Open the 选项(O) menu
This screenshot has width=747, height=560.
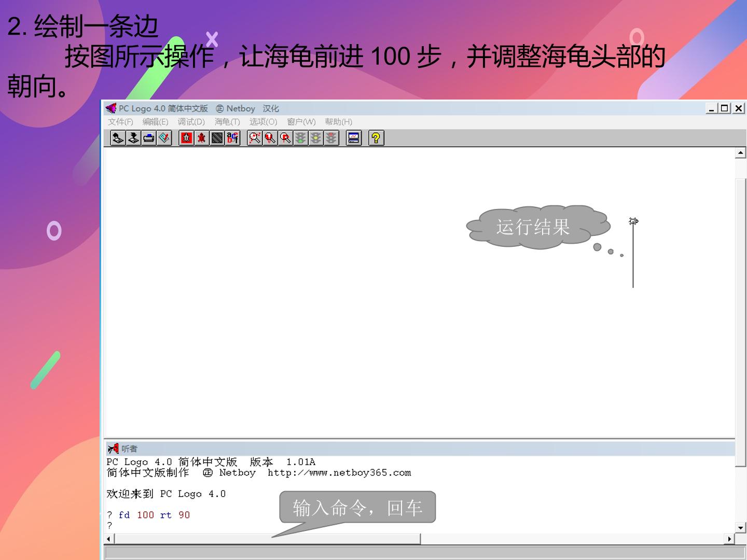[263, 122]
